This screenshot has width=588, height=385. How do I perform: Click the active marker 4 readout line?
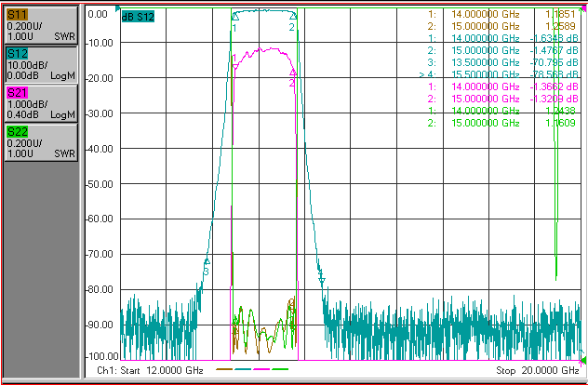click(x=499, y=74)
